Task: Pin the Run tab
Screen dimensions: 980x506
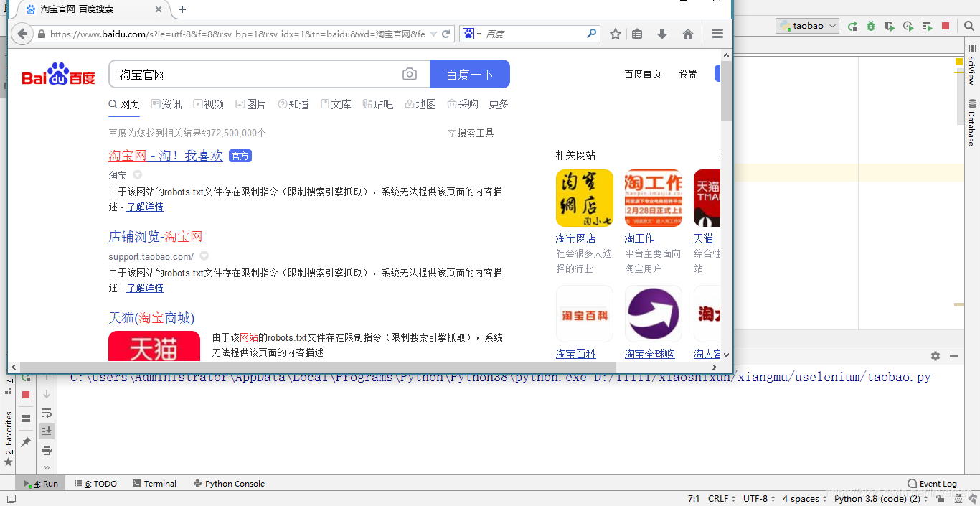Action: click(x=26, y=442)
